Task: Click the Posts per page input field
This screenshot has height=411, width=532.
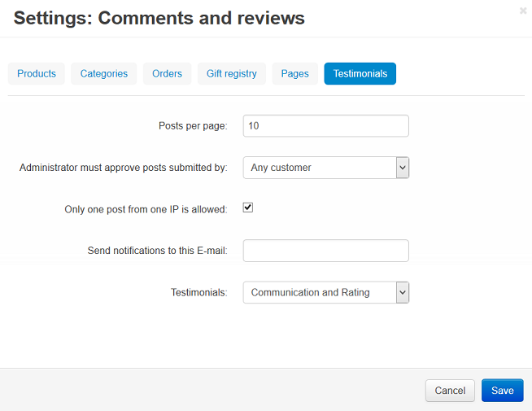Action: click(x=325, y=126)
